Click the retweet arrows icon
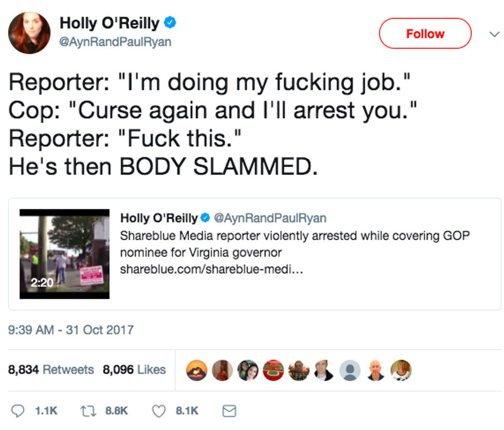The width and height of the screenshot is (504, 430). [x=88, y=411]
